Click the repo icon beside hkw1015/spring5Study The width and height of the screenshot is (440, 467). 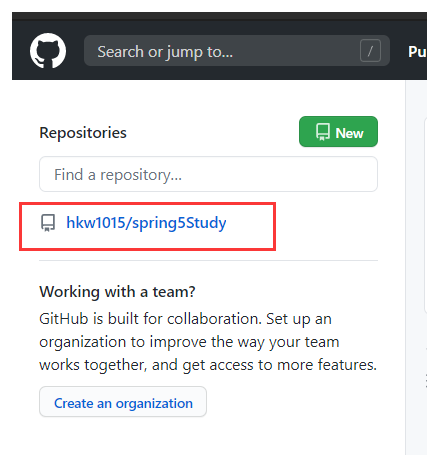pyautogui.click(x=48, y=223)
